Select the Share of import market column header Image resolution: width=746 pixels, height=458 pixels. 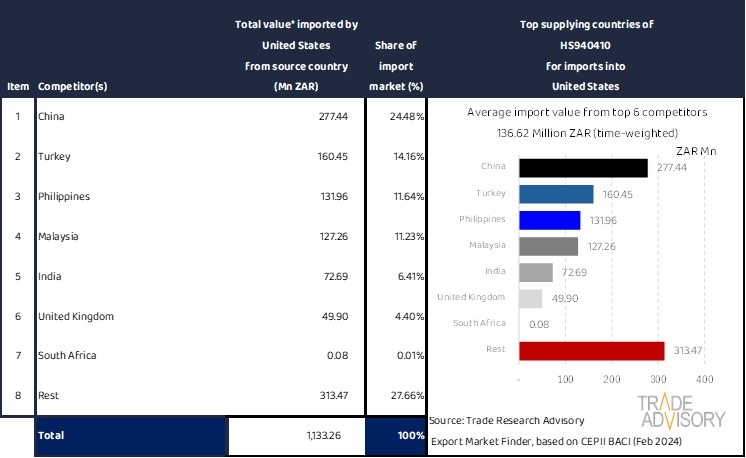395,65
